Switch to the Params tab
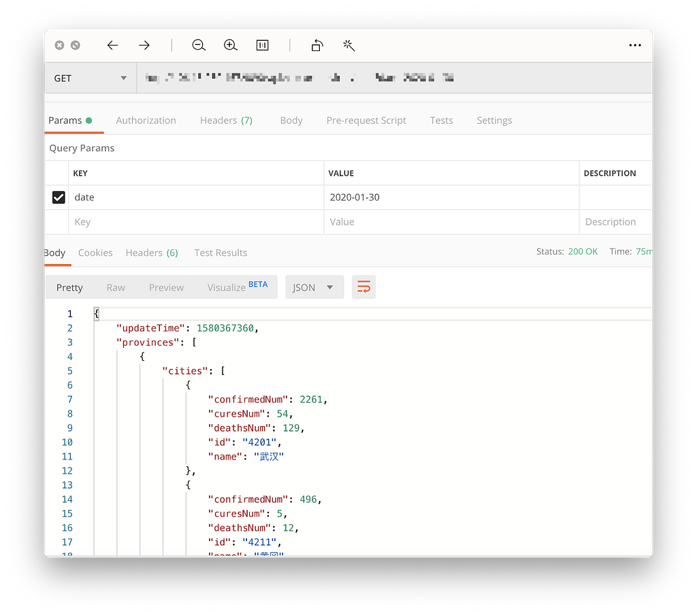 click(x=70, y=120)
